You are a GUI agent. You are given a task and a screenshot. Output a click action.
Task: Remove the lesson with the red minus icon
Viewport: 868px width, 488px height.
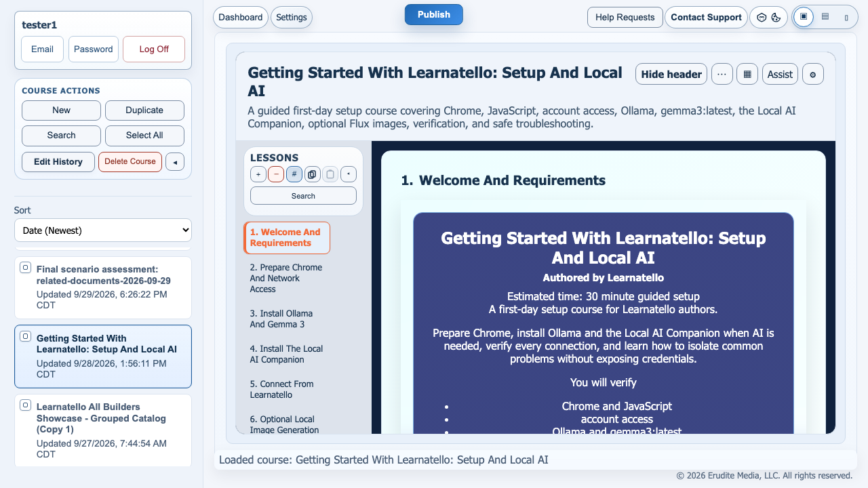(276, 174)
